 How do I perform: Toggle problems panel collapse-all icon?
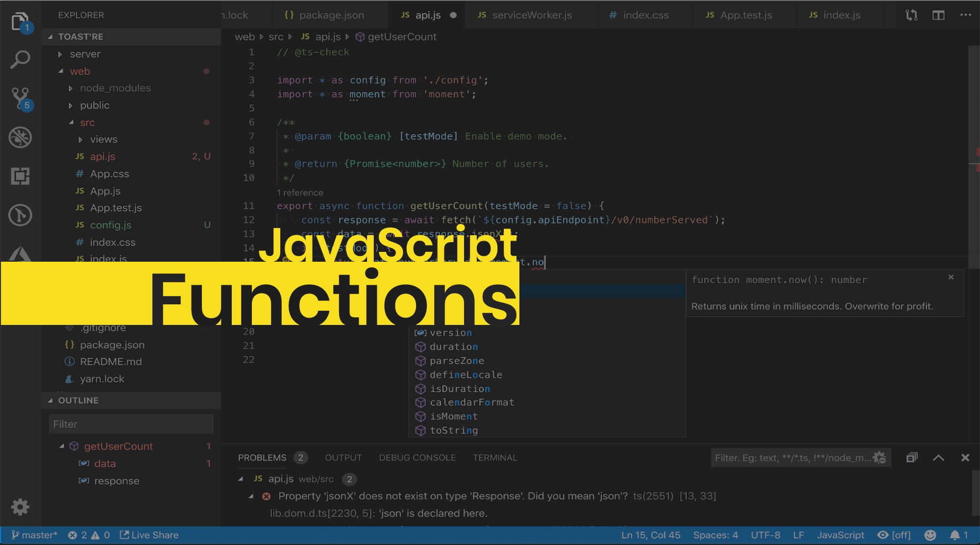[911, 458]
